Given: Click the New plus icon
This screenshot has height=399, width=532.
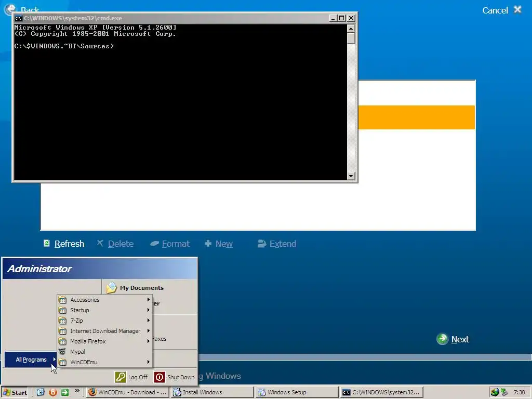Looking at the screenshot, I should point(208,243).
